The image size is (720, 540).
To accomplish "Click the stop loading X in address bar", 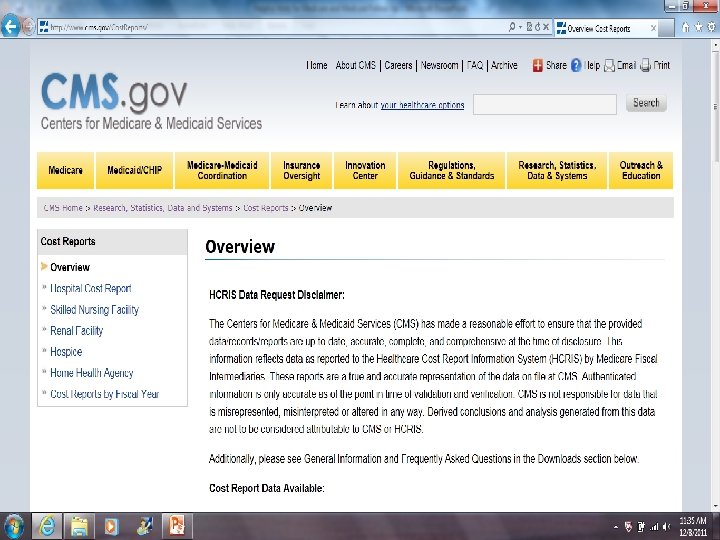I will [546, 27].
